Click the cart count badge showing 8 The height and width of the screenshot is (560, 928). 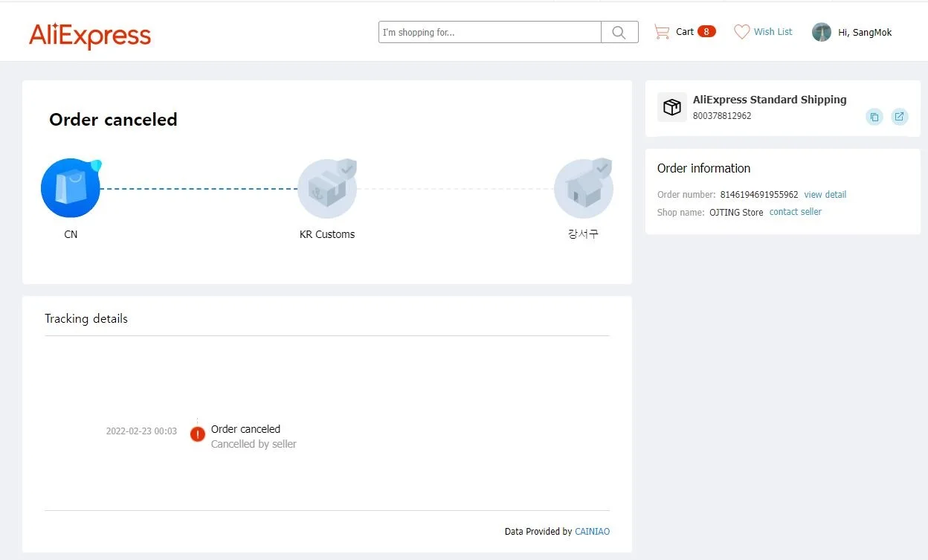click(x=706, y=31)
